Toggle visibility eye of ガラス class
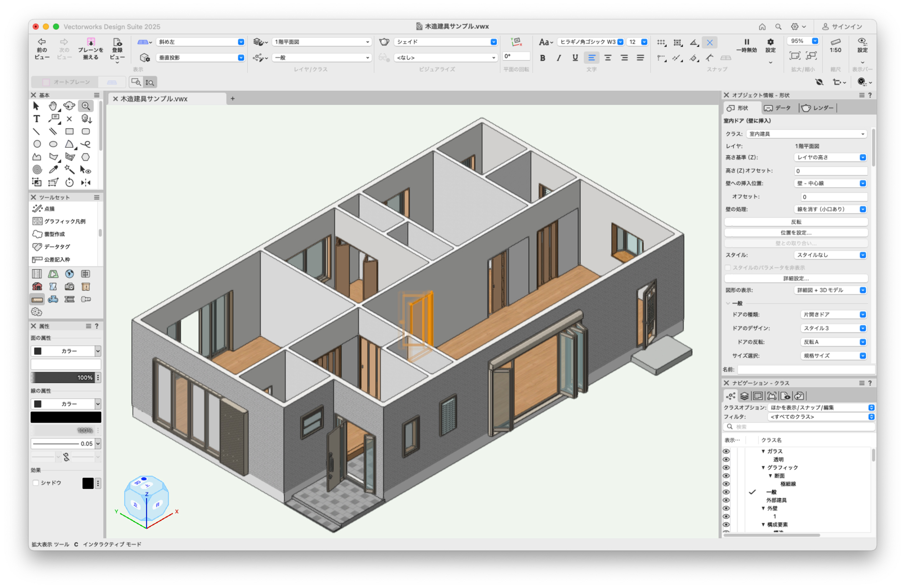This screenshot has width=905, height=588. tap(726, 451)
